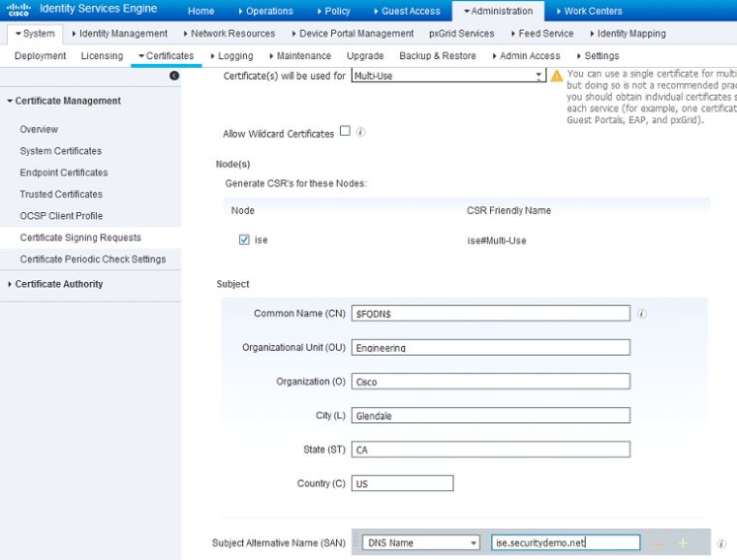Enable Allow Wildcard Certificates checkbox
This screenshot has width=737, height=560.
coord(345,131)
